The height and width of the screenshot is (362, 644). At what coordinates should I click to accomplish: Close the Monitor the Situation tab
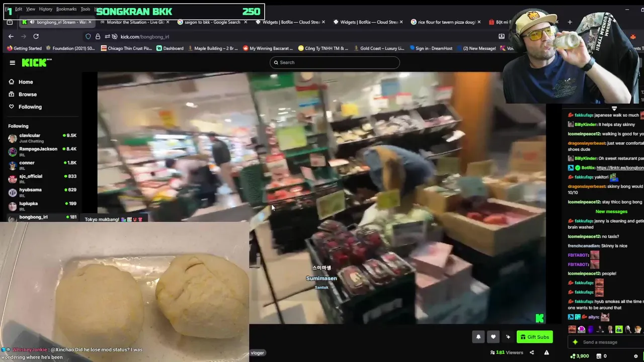168,22
